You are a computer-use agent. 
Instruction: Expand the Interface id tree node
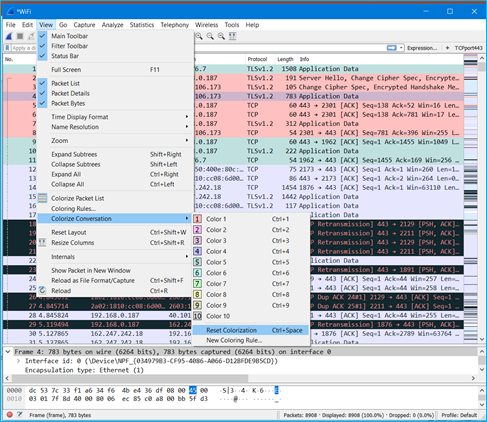[x=18, y=361]
